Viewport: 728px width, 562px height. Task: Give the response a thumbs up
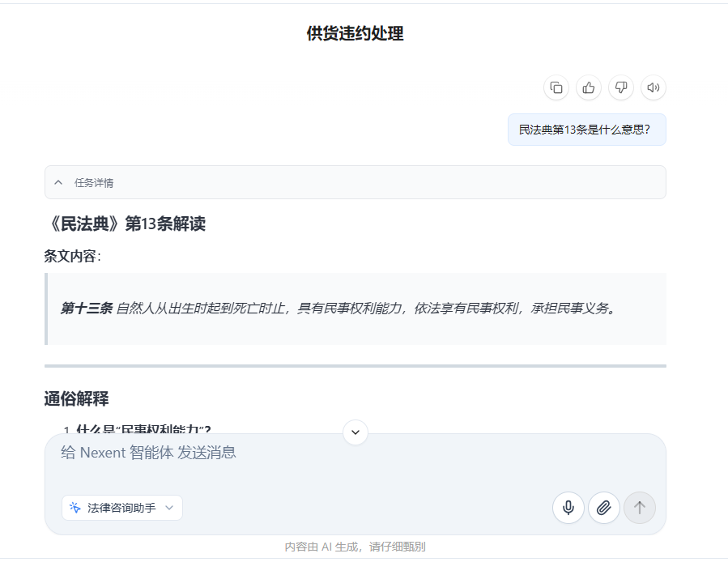[588, 87]
